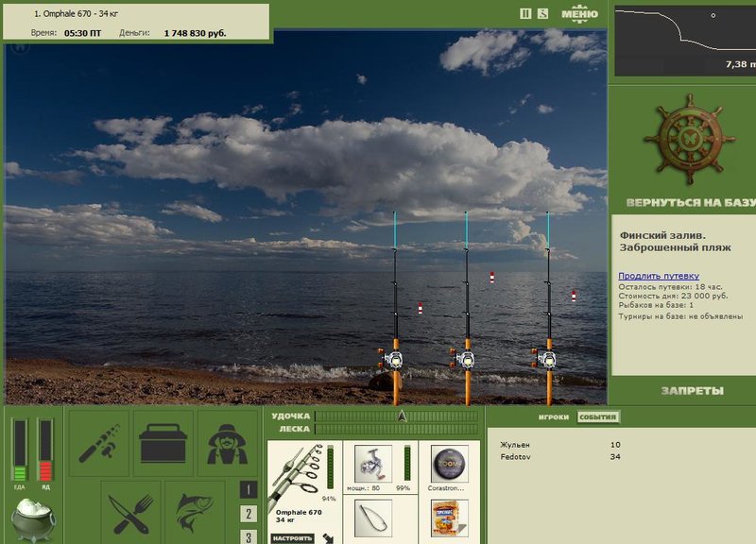756x544 pixels.
Task: Select rod slot 2
Action: pos(249,514)
